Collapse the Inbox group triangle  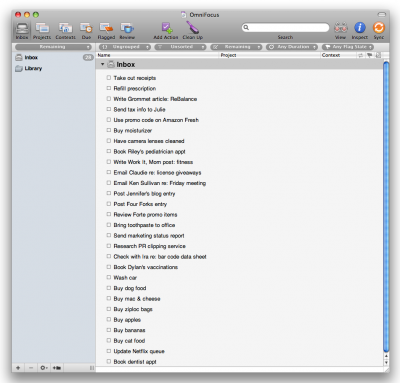click(102, 64)
